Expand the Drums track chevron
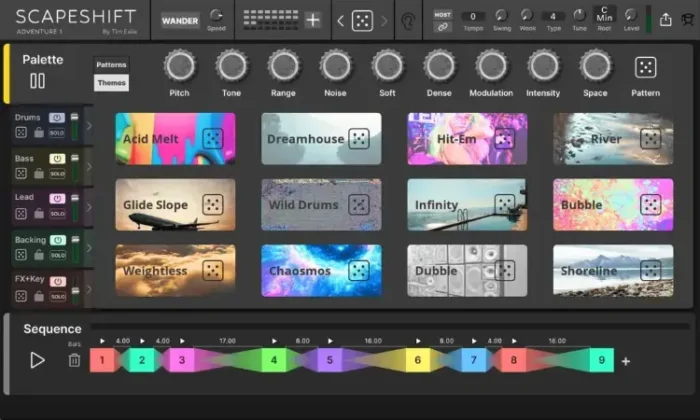700x420 pixels. coord(87,125)
